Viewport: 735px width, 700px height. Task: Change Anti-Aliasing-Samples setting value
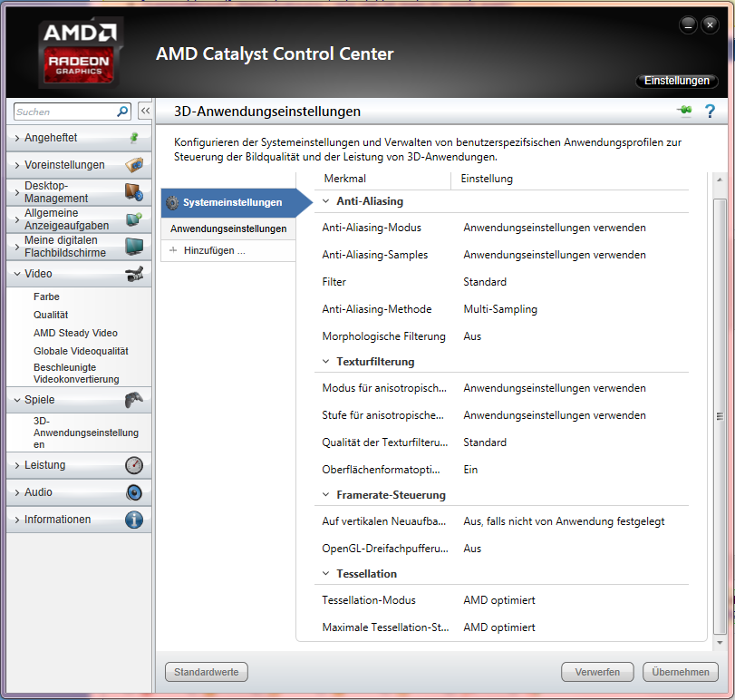pyautogui.click(x=555, y=255)
